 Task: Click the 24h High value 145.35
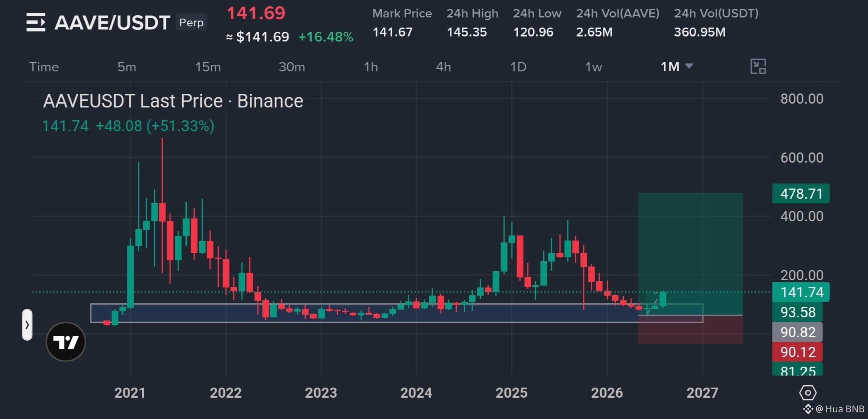click(x=466, y=32)
